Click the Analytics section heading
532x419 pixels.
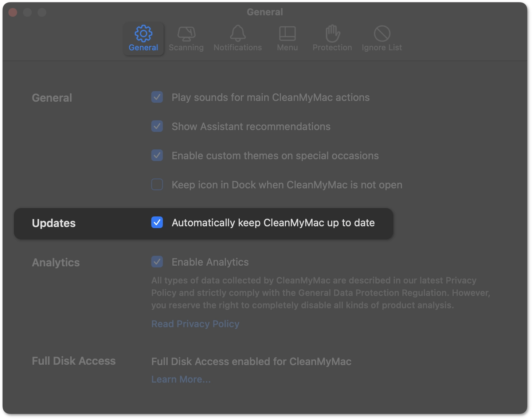click(x=56, y=262)
